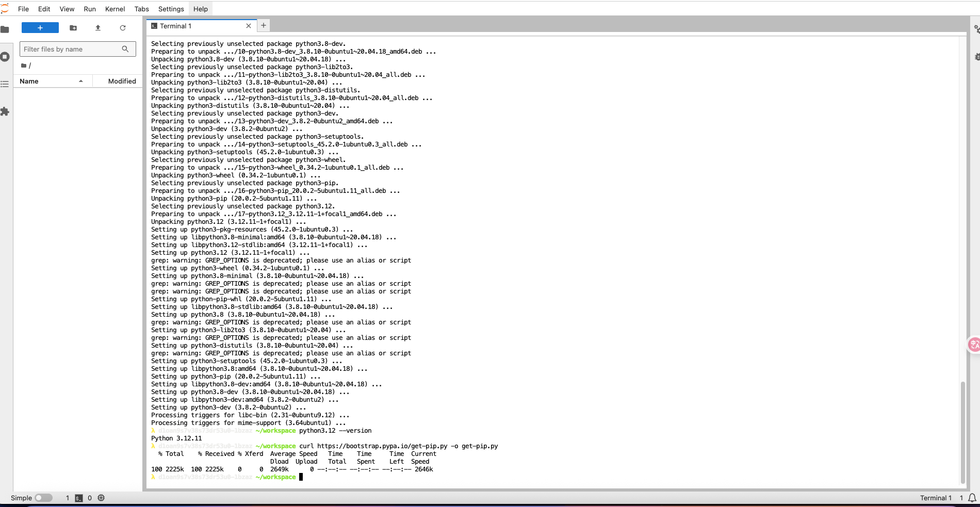Image resolution: width=980 pixels, height=507 pixels.
Task: Click the terminal sessions icon in status bar
Action: pyautogui.click(x=79, y=498)
